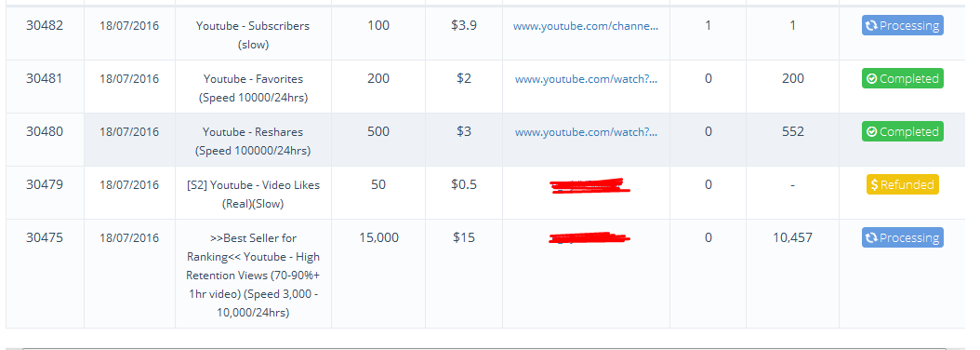Click the refresh icon on order 30482's Processing badge

(x=871, y=26)
